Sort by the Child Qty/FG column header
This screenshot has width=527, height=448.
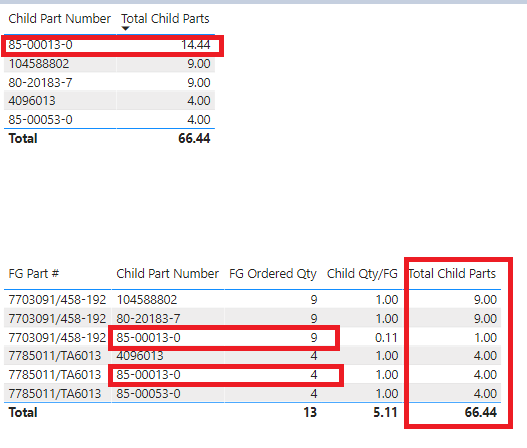[x=362, y=274]
